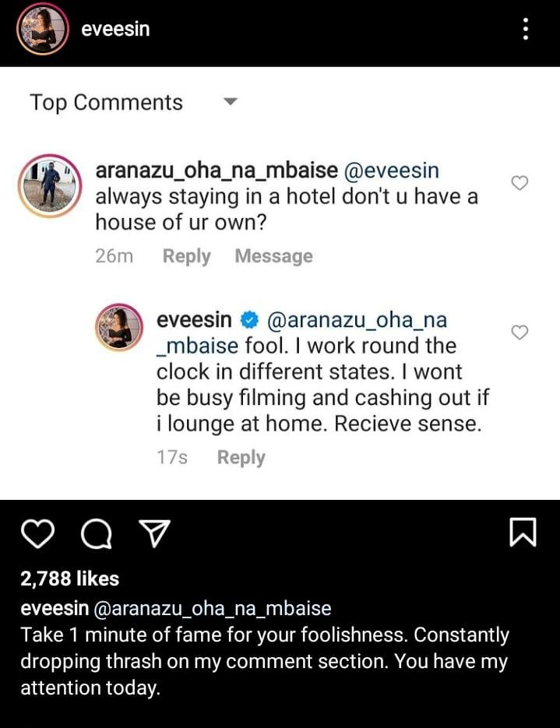This screenshot has height=728, width=560.
Task: View the 2,788 likes list
Action: click(x=70, y=579)
